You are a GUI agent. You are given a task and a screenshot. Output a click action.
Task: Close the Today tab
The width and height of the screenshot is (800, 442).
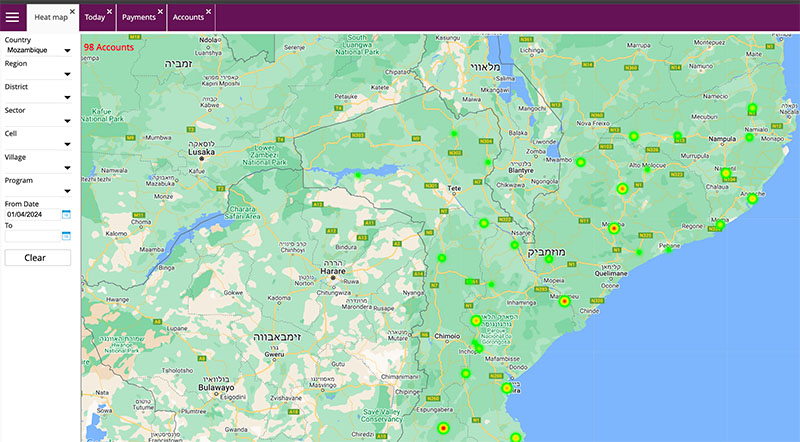(x=109, y=11)
